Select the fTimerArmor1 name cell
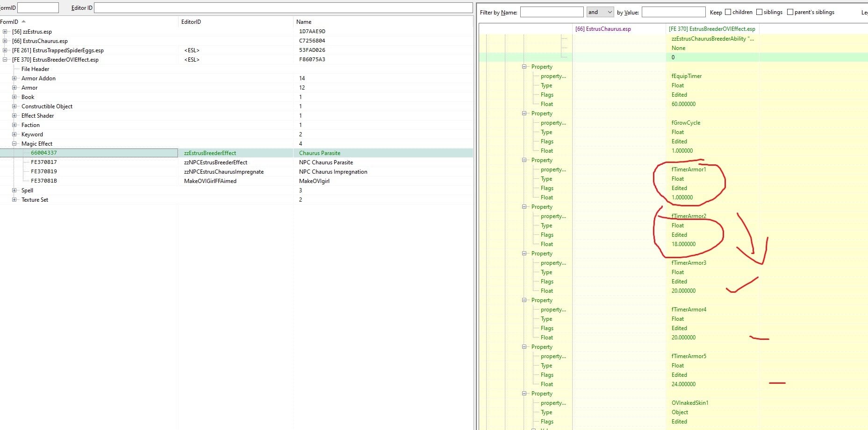The height and width of the screenshot is (430, 868). coord(689,169)
